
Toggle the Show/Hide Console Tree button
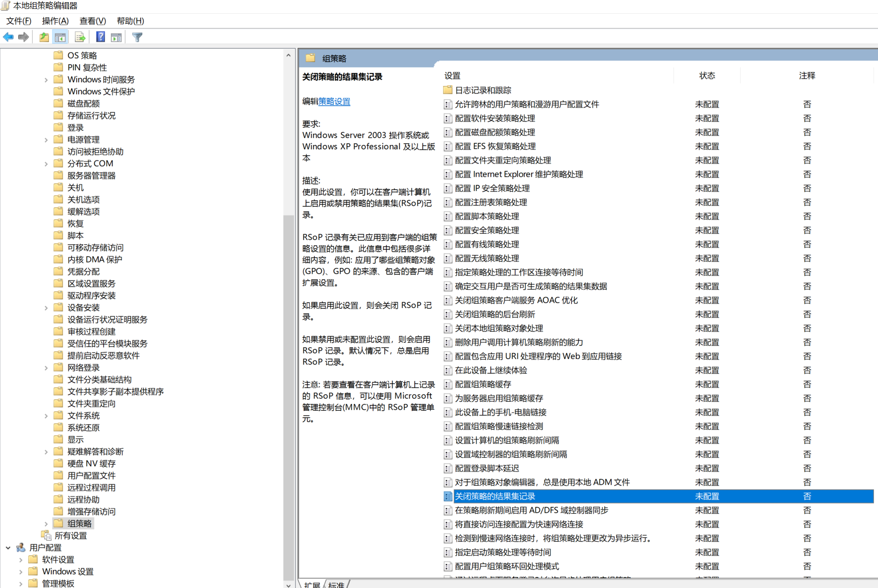point(60,37)
